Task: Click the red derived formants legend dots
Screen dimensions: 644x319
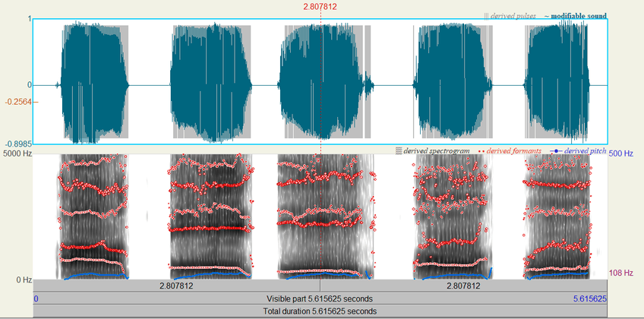Action: tap(481, 151)
